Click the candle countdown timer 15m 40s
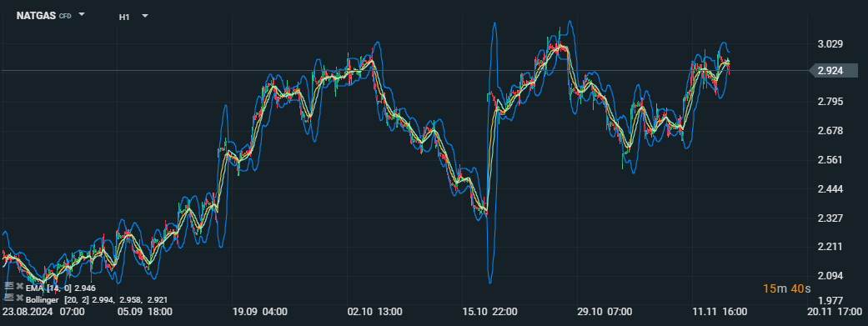868x326 pixels. (786, 288)
